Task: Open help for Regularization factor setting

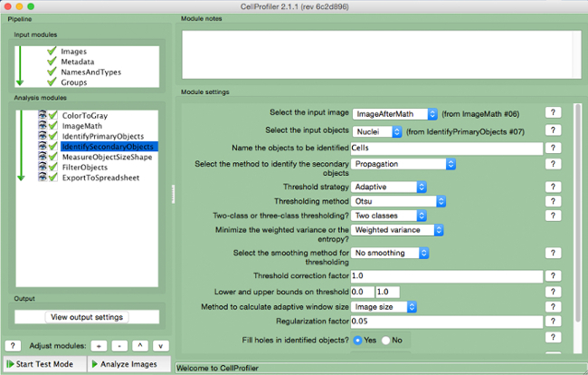Action: (x=555, y=321)
